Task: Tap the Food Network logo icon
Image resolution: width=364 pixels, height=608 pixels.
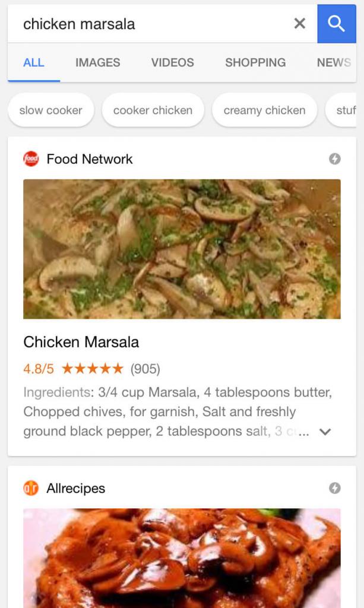Action: coord(31,159)
